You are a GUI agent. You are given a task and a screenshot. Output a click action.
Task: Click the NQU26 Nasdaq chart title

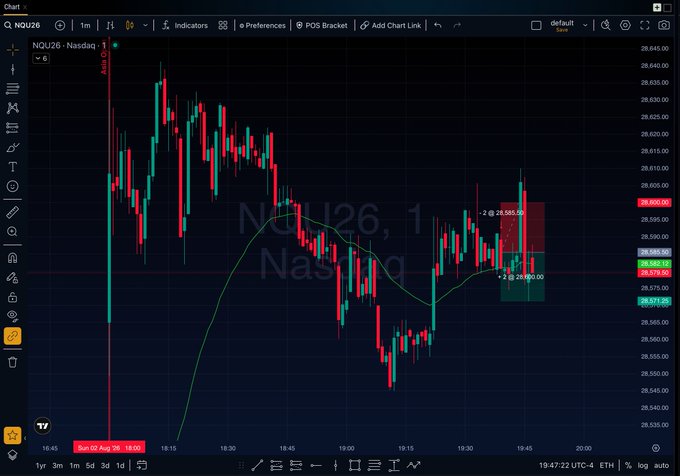point(69,45)
